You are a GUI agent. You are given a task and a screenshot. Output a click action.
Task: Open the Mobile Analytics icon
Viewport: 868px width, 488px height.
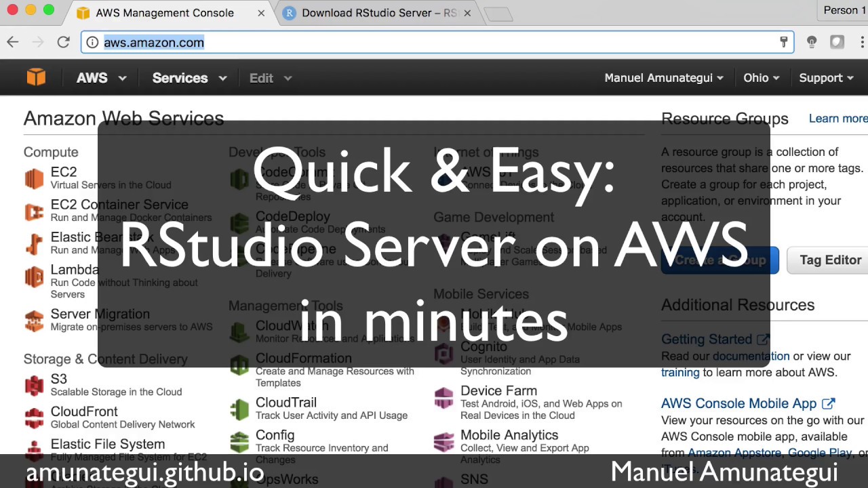(x=443, y=442)
